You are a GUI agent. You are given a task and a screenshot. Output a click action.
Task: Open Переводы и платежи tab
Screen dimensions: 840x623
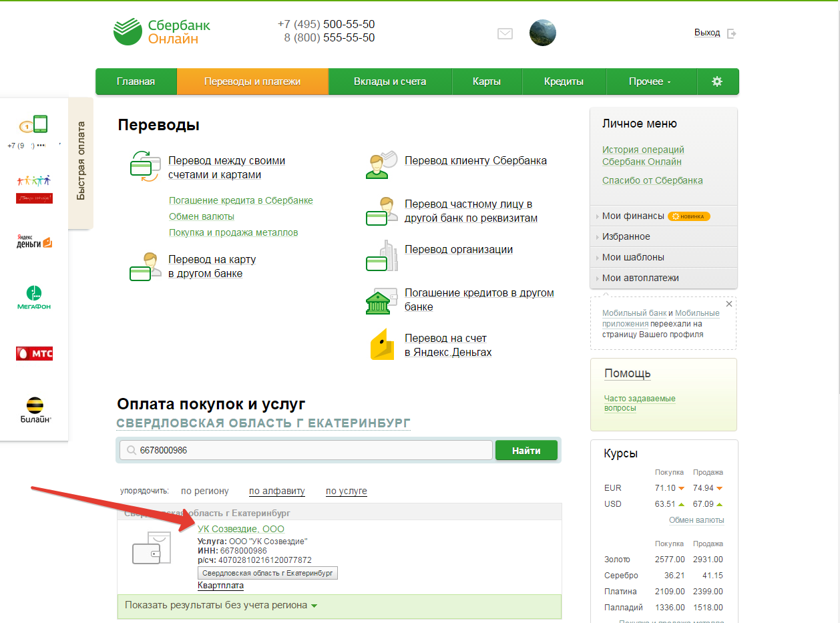252,81
